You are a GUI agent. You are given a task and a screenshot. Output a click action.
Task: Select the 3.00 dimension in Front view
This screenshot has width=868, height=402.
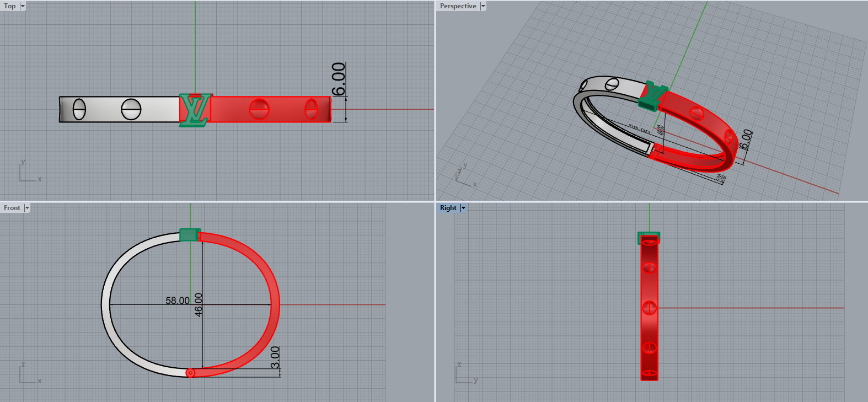(x=275, y=357)
